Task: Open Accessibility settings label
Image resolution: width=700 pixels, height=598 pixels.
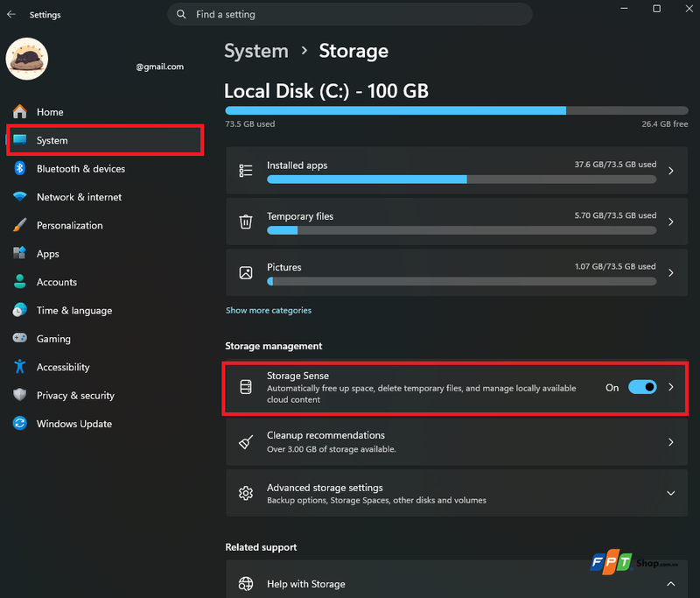Action: click(63, 367)
